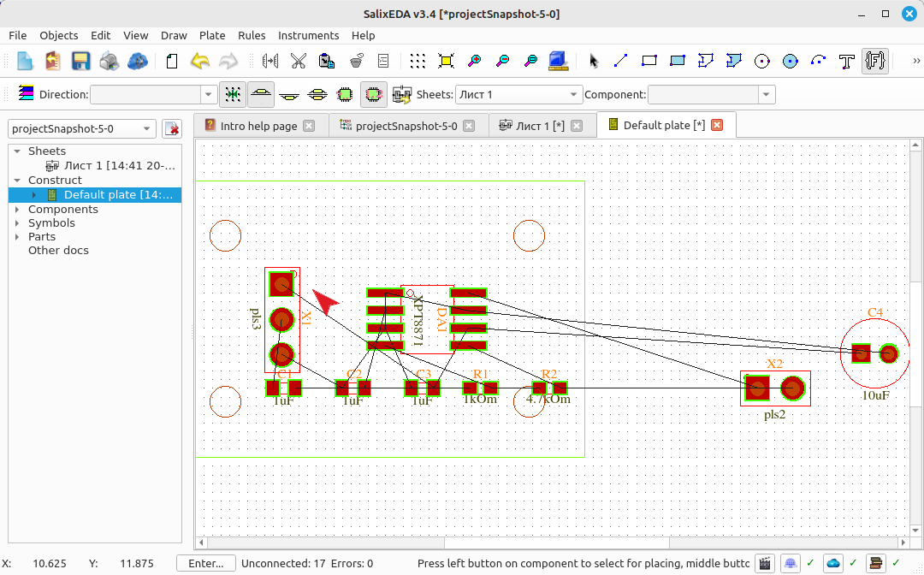This screenshot has width=924, height=575.
Task: Select the arc drawing tool
Action: click(819, 61)
